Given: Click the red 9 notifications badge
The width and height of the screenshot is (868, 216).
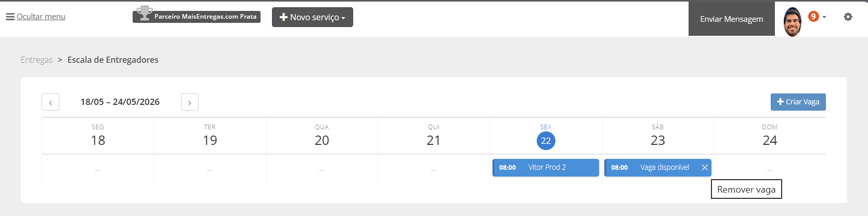Looking at the screenshot, I should tap(813, 17).
